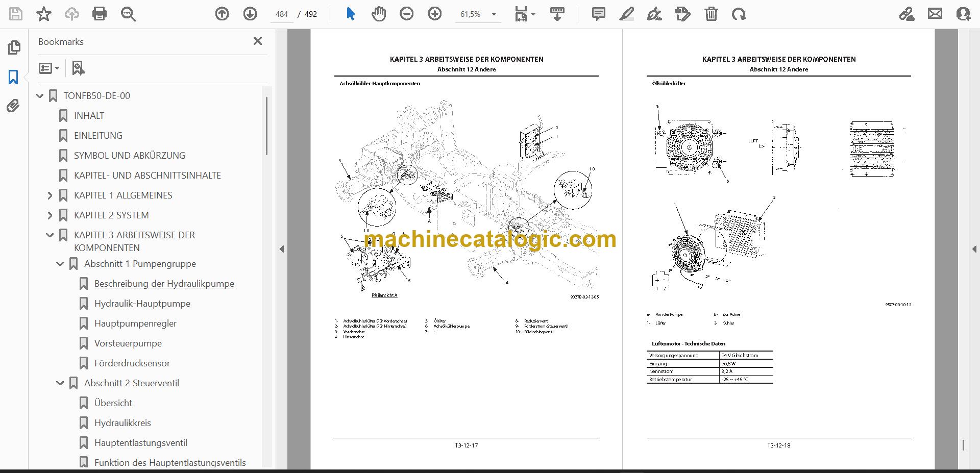The image size is (980, 473).
Task: Open Beschreibung der Hydraulikpumpe bookmark link
Action: [164, 284]
